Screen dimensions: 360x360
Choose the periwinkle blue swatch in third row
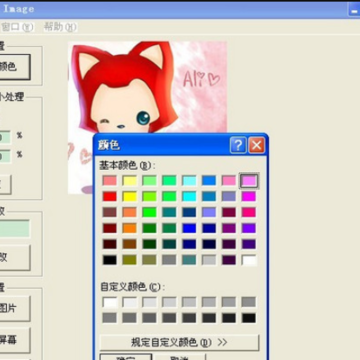coord(209,212)
